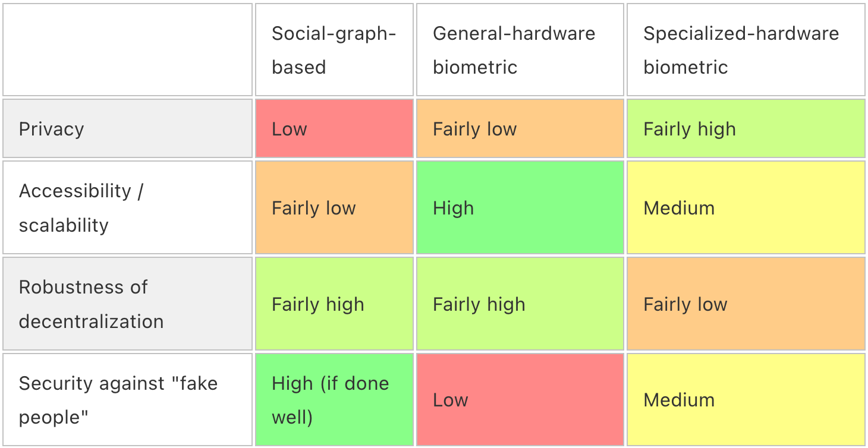Click the empty top-left table cell
This screenshot has height=448, width=868.
point(127,50)
